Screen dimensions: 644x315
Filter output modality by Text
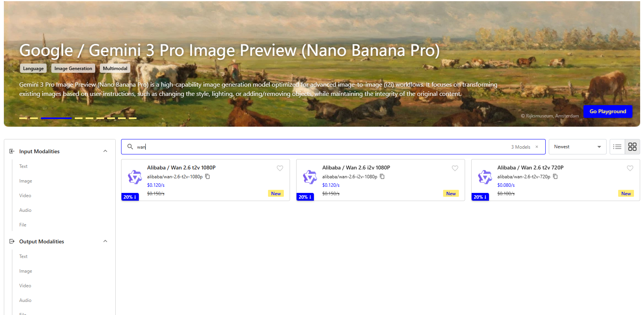tap(24, 256)
